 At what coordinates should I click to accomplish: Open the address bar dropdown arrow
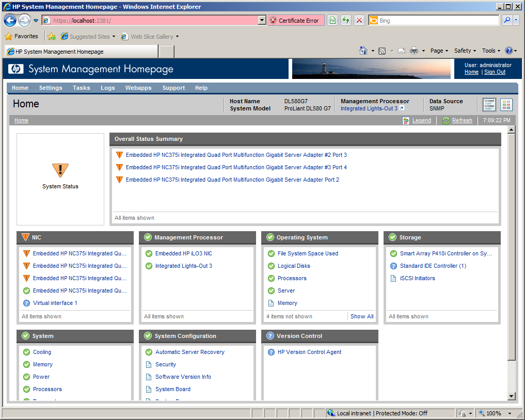(x=262, y=21)
